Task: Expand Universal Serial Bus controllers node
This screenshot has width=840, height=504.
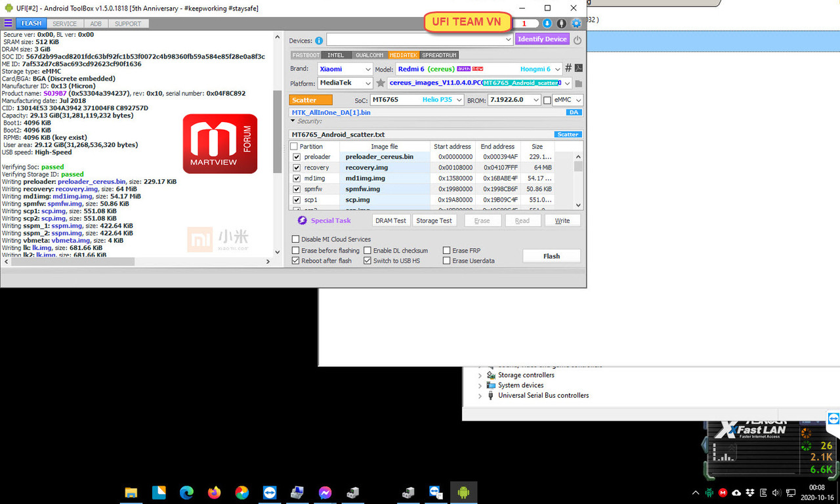Action: pos(480,396)
